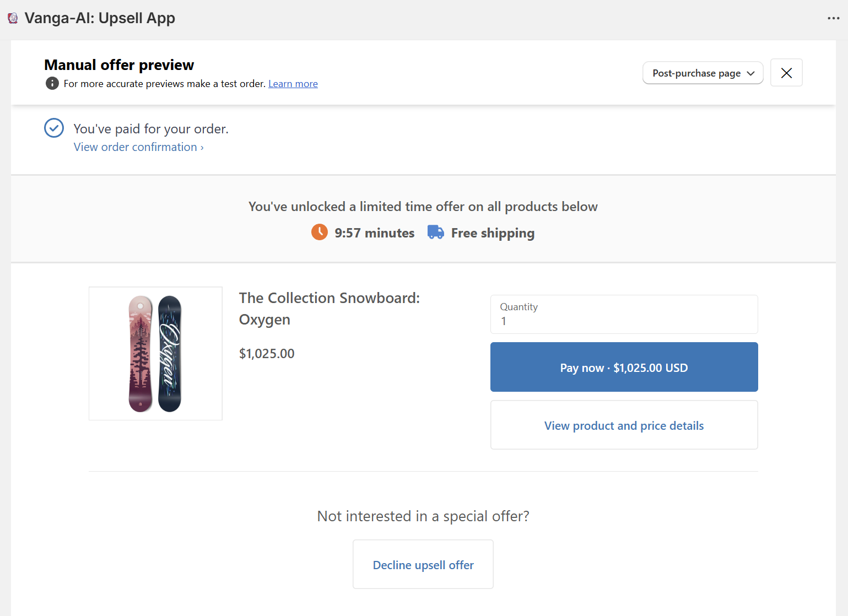Image resolution: width=848 pixels, height=616 pixels.
Task: Click the info icon beside preview note
Action: (x=52, y=84)
